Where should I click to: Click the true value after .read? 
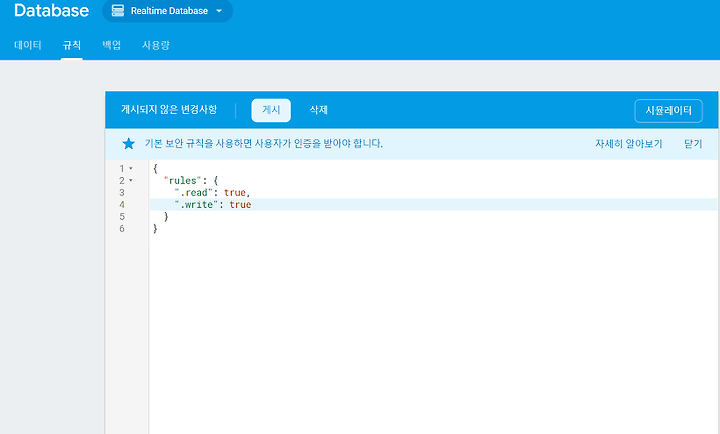point(235,192)
